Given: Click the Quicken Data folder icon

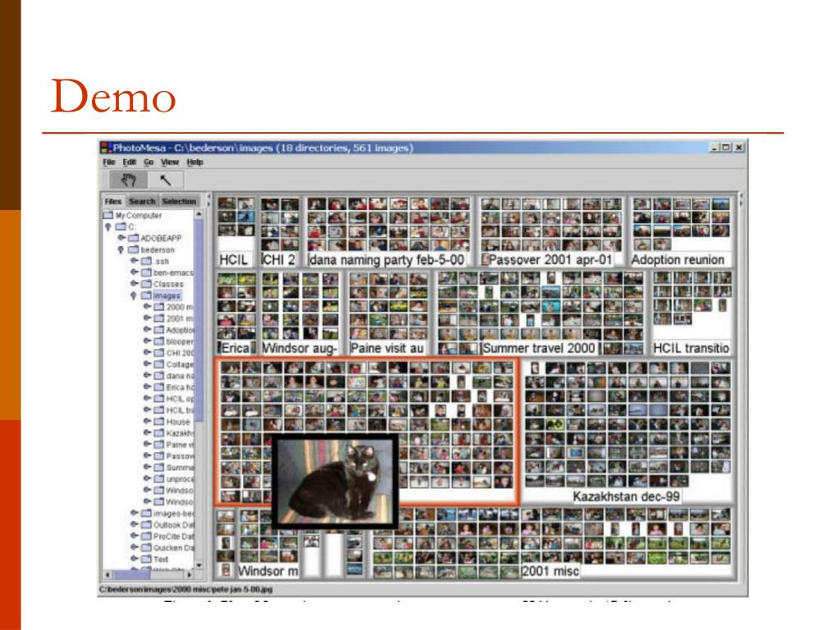Looking at the screenshot, I should click(146, 547).
